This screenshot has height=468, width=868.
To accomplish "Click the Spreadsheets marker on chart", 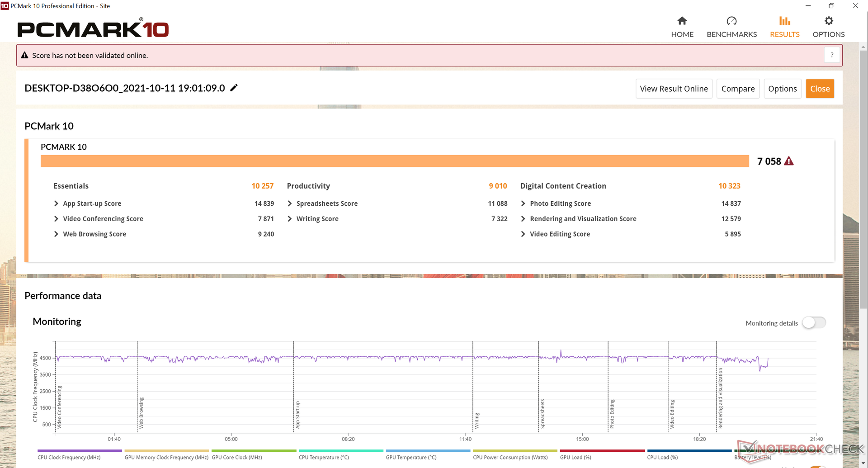I will pos(542,414).
